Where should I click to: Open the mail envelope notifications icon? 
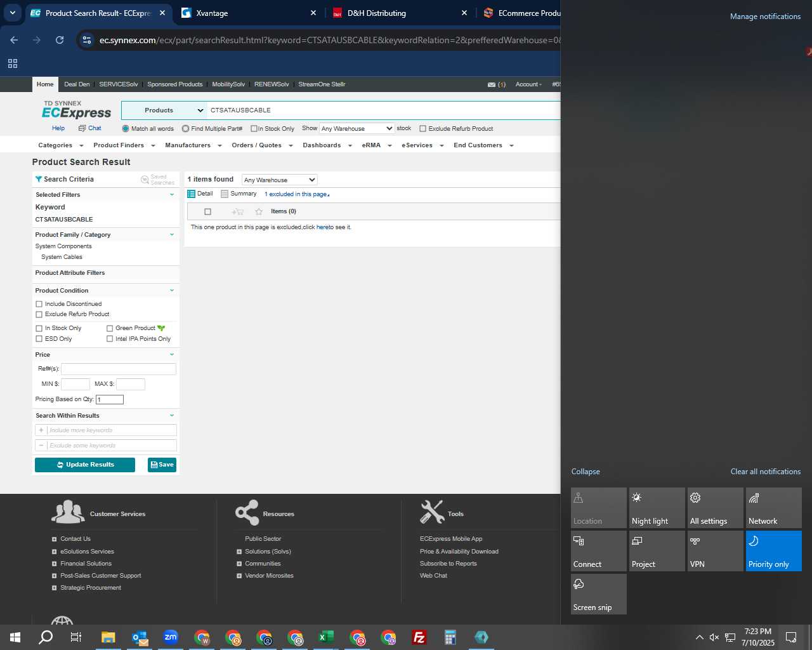pyautogui.click(x=492, y=84)
